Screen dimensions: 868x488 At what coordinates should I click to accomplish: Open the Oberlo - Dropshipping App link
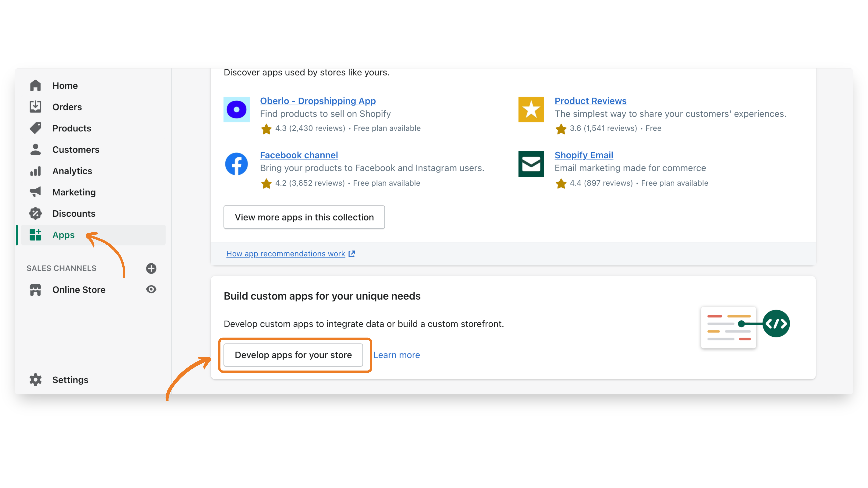[x=318, y=101]
